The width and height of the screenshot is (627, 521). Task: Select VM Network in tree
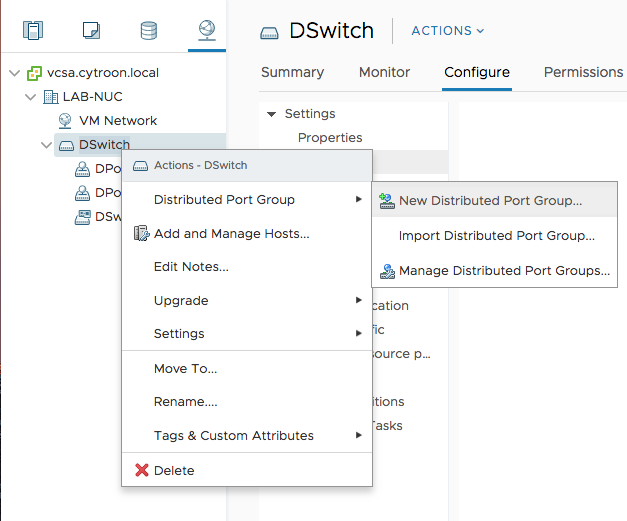pos(118,121)
